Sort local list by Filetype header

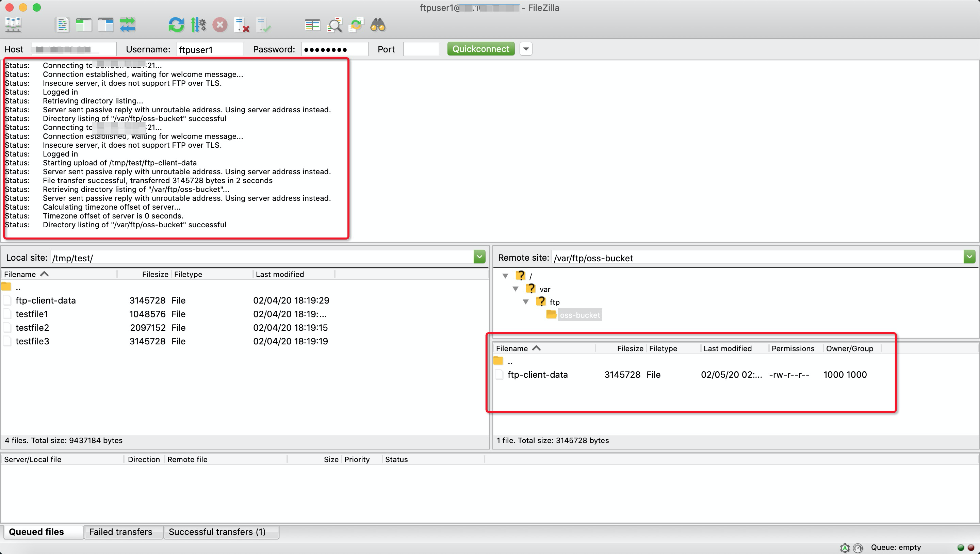[212, 274]
